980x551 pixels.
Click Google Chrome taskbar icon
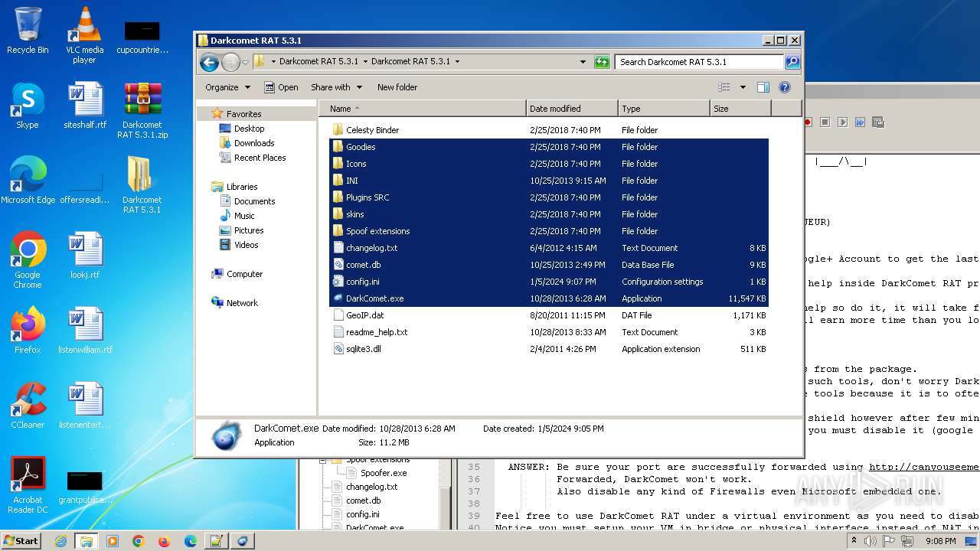(x=138, y=541)
